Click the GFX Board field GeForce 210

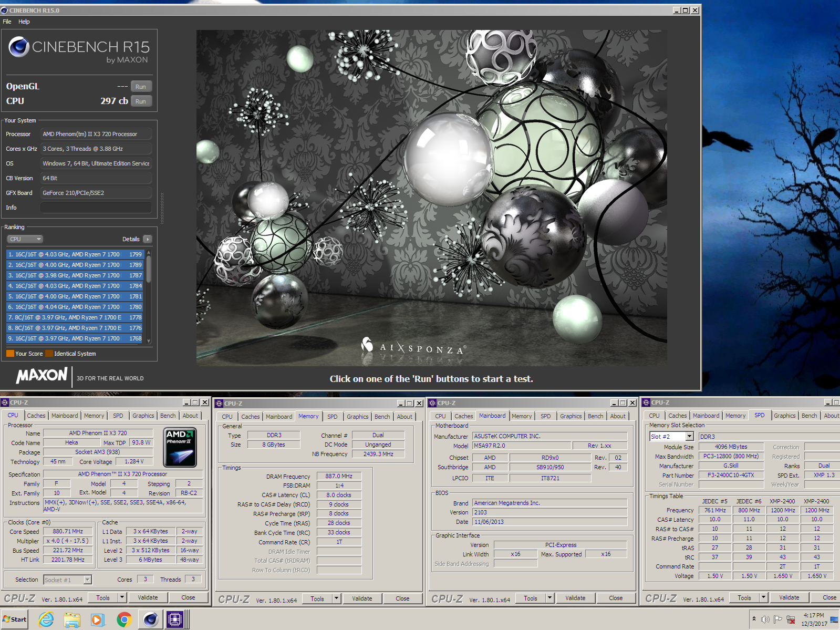pyautogui.click(x=96, y=193)
